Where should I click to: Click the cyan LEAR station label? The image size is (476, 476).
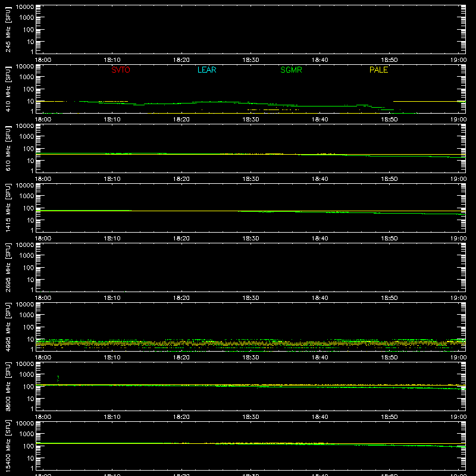206,70
